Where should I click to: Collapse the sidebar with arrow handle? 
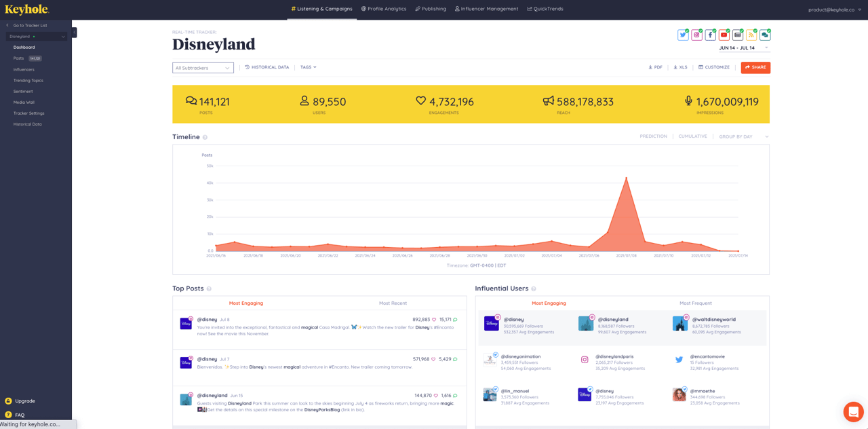[75, 33]
